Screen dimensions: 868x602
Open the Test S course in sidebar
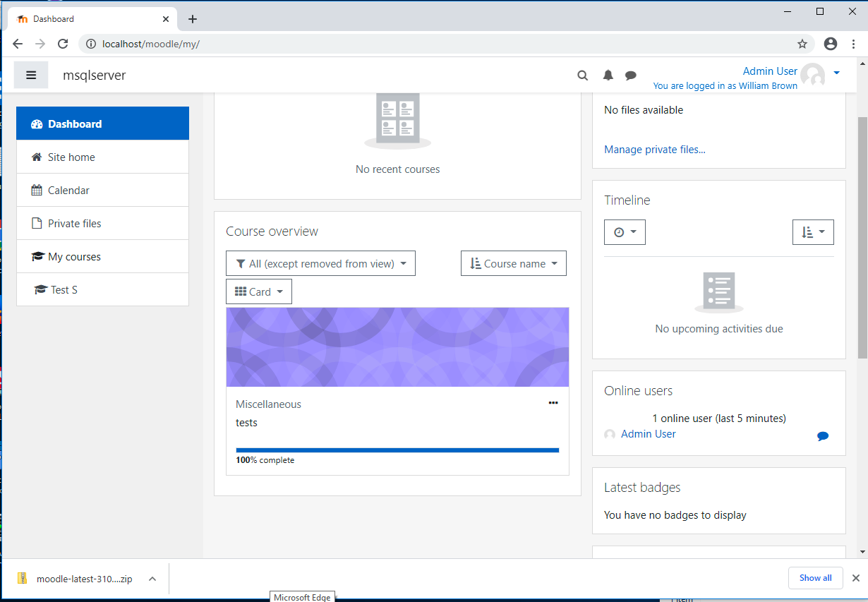click(x=103, y=289)
